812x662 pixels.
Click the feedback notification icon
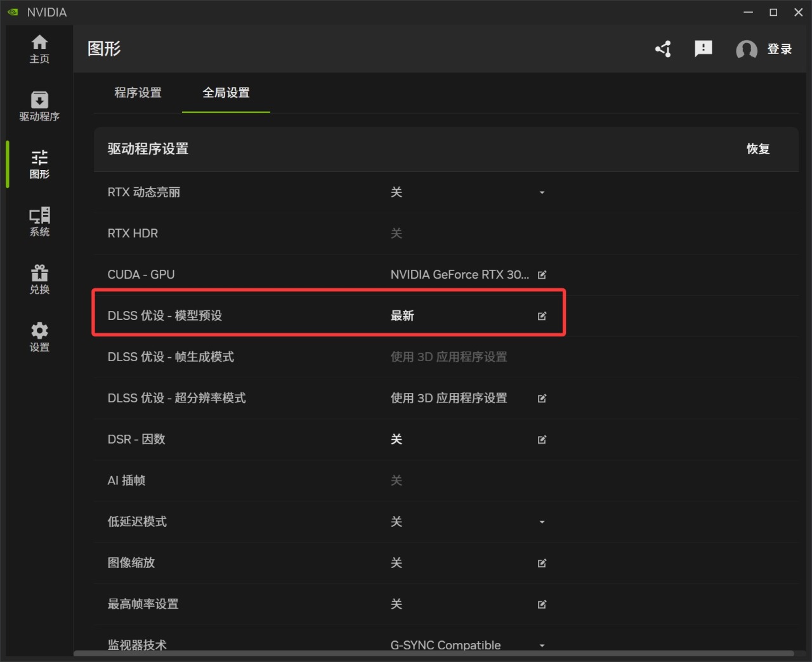[703, 49]
